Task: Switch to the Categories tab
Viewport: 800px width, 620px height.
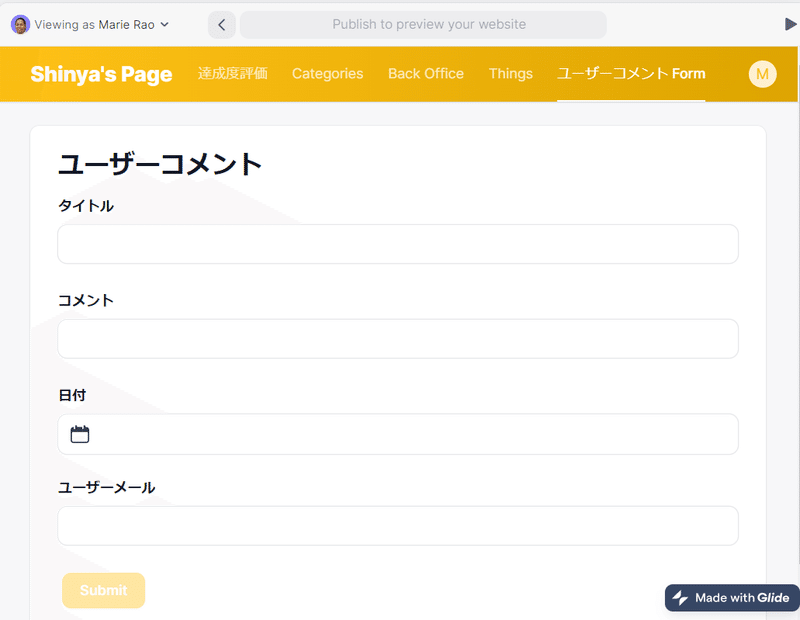Action: click(x=328, y=73)
